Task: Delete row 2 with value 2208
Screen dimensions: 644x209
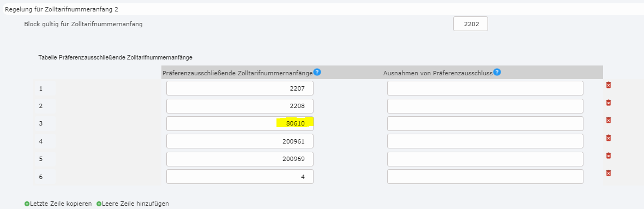Action: pos(609,103)
